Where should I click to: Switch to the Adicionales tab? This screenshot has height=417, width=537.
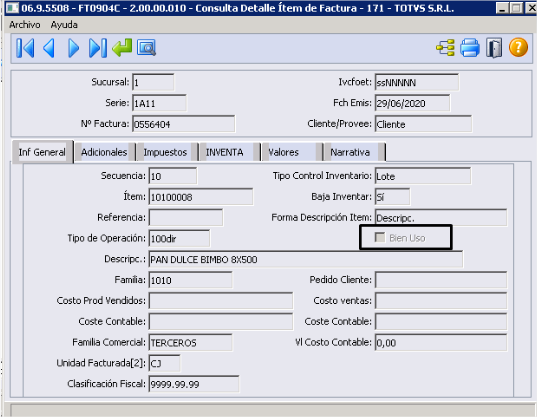(104, 152)
